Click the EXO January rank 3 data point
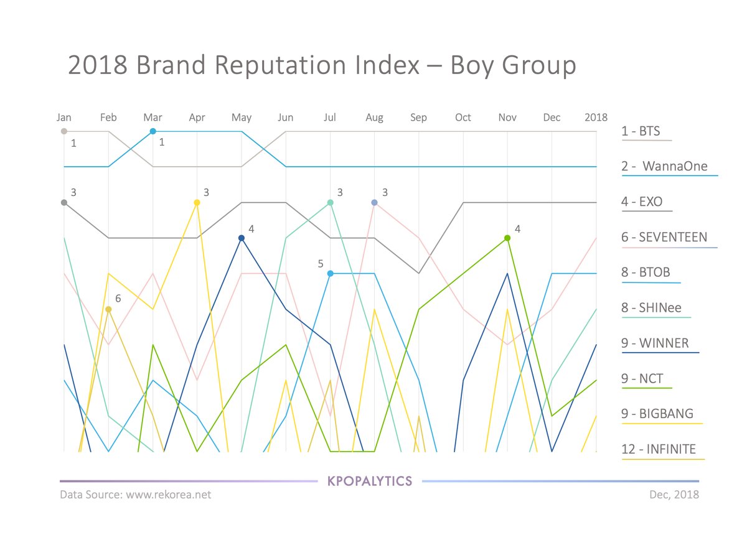The image size is (747, 560). tap(63, 202)
